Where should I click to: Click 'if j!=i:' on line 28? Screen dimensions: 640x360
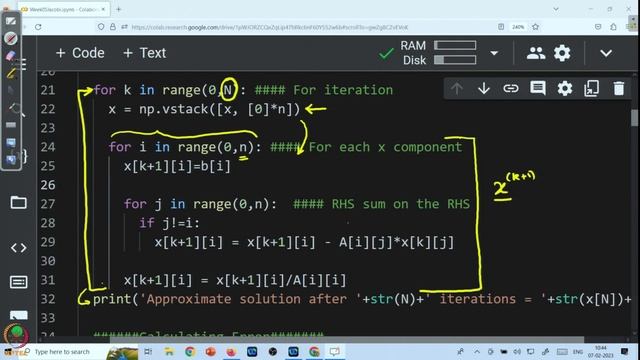169,223
